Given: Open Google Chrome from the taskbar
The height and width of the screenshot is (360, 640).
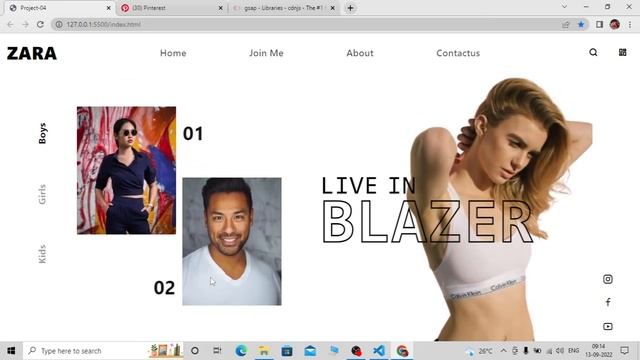Looking at the screenshot, I should 402,351.
